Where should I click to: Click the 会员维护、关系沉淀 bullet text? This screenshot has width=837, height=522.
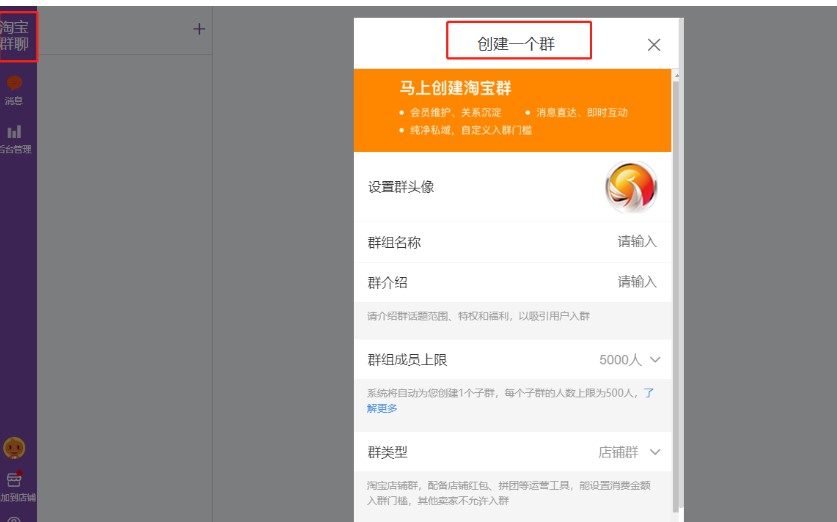455,113
